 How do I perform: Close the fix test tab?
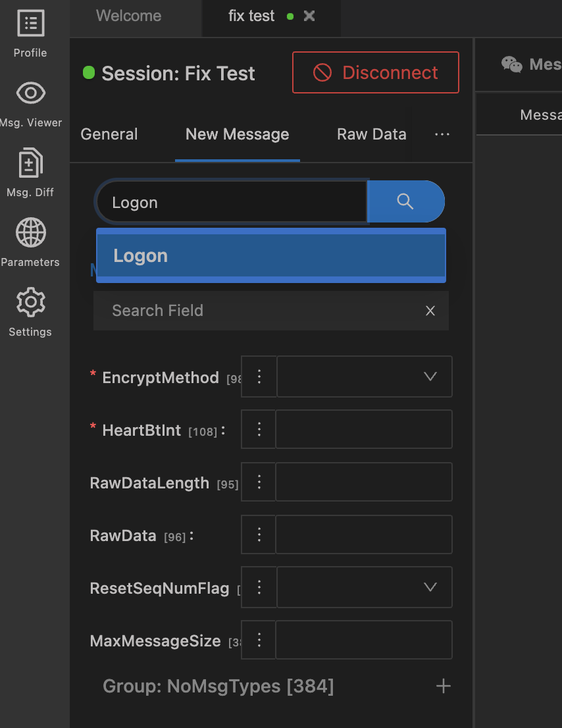[309, 16]
